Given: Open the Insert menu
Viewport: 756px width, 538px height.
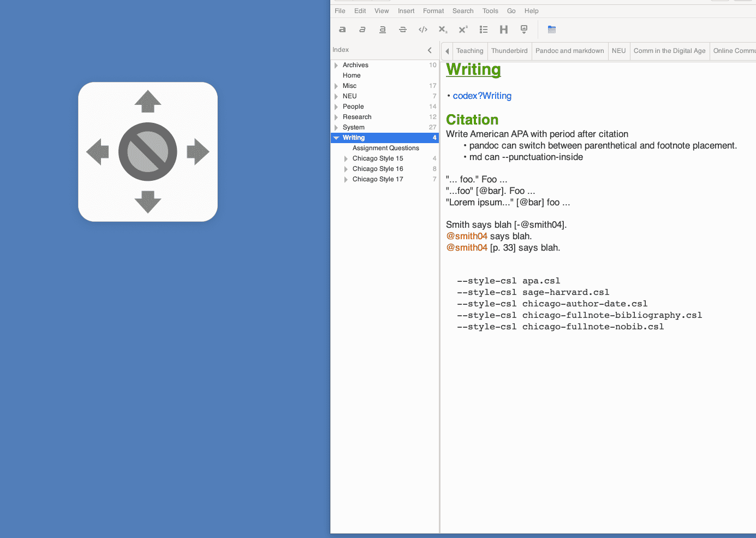Looking at the screenshot, I should click(406, 11).
